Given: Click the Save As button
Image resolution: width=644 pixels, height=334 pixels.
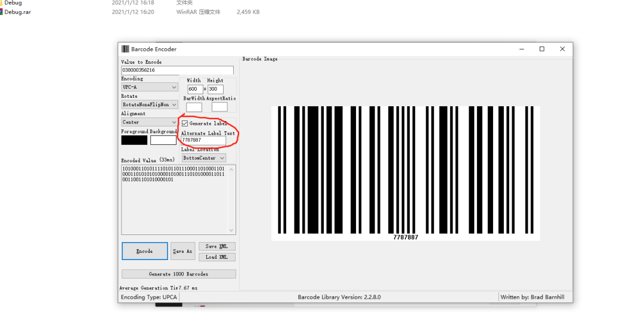Looking at the screenshot, I should tap(182, 251).
